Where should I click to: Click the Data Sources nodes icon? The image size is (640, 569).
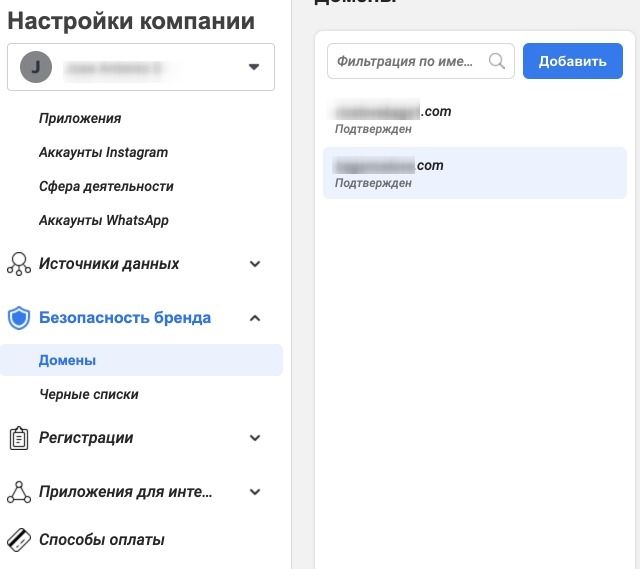coord(19,264)
